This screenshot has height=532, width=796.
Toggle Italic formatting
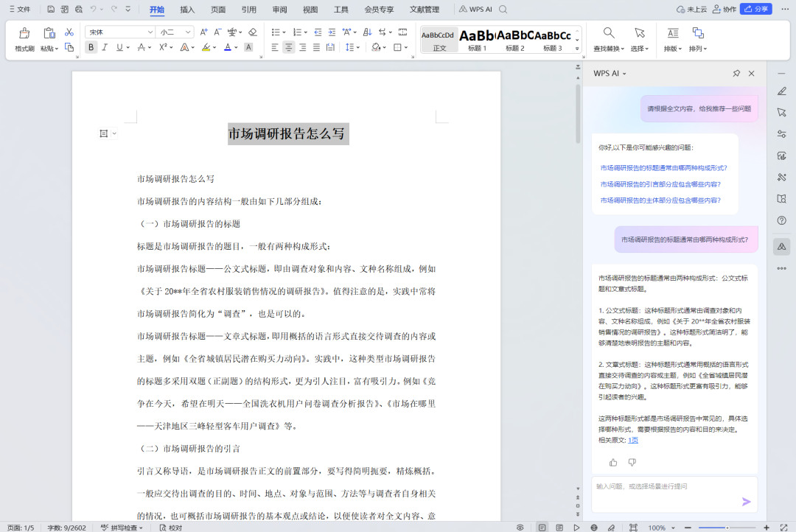point(105,47)
